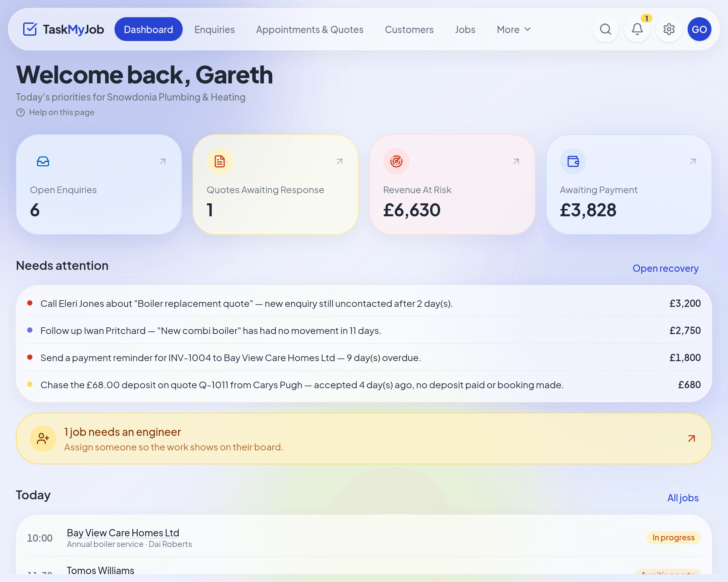Click the arrow on Awaiting Payment card
Image resolution: width=728 pixels, height=582 pixels.
click(693, 162)
